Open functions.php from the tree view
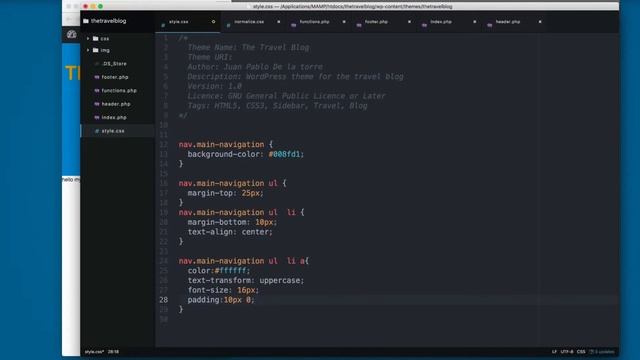The image size is (640, 360). [x=119, y=91]
